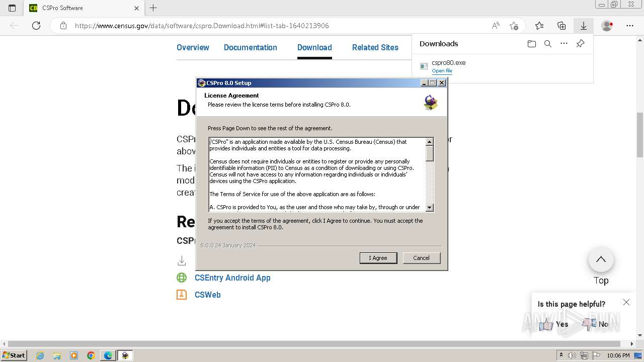
Task: Click the License Agreement heading text
Action: [x=231, y=96]
